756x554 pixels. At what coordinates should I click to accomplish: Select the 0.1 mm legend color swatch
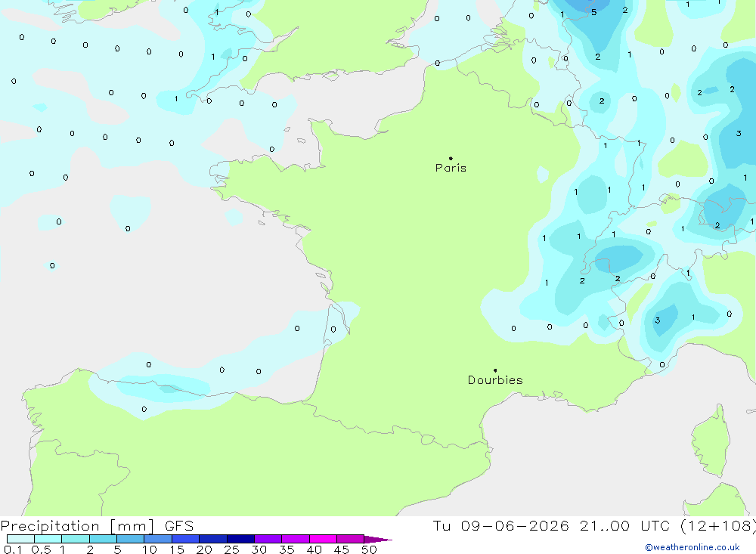(20, 539)
